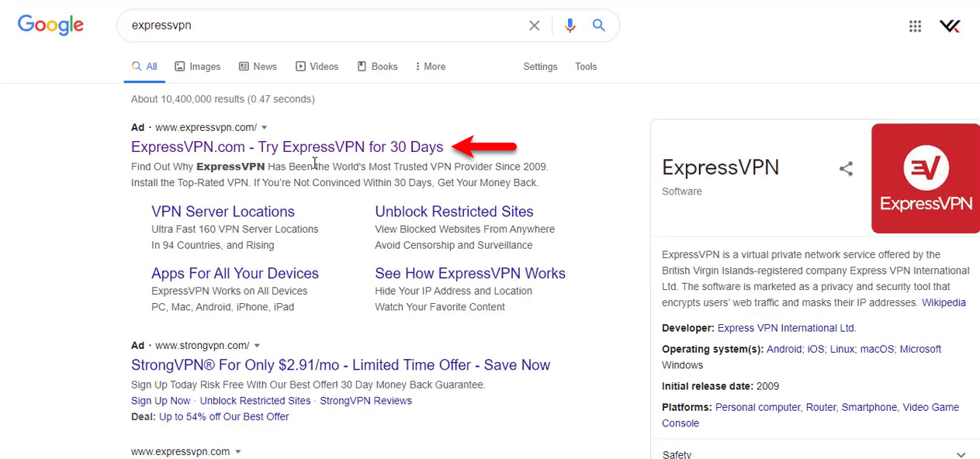Image resolution: width=980 pixels, height=459 pixels.
Task: Open the Up to 54% off deal link
Action: 224,417
